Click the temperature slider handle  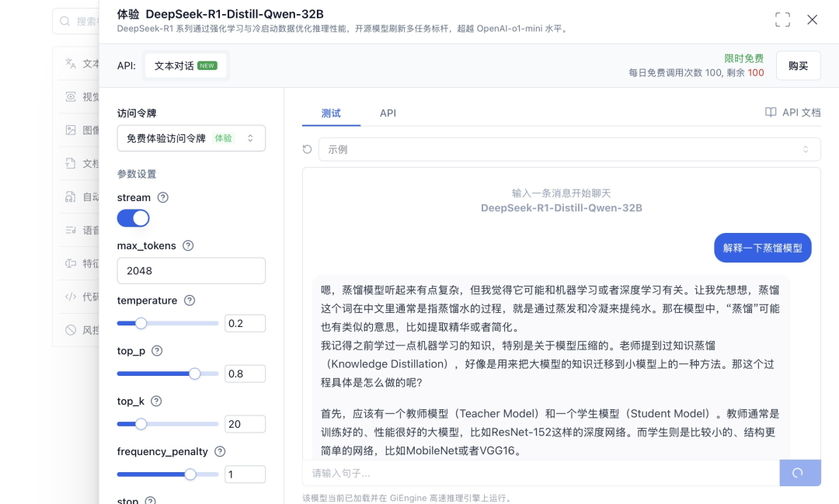tap(141, 323)
